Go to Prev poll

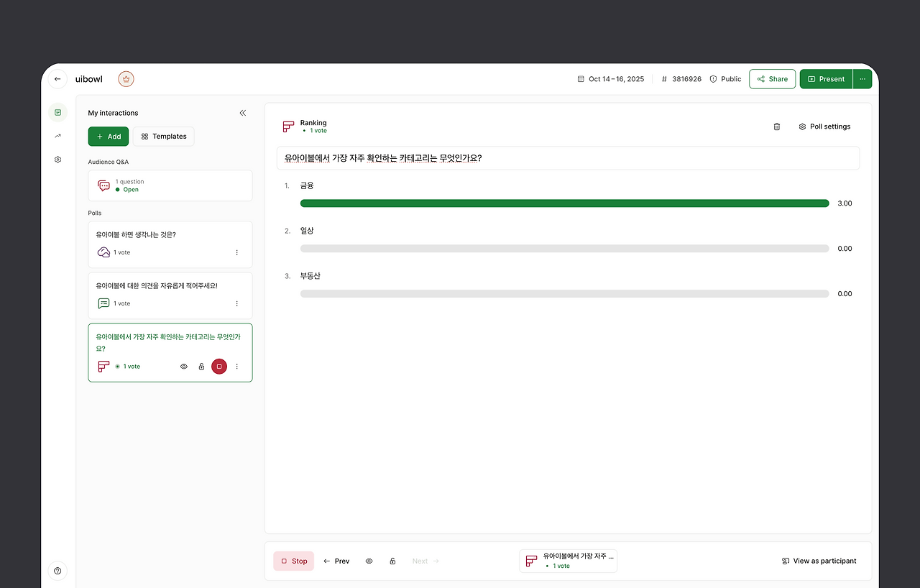click(x=336, y=561)
